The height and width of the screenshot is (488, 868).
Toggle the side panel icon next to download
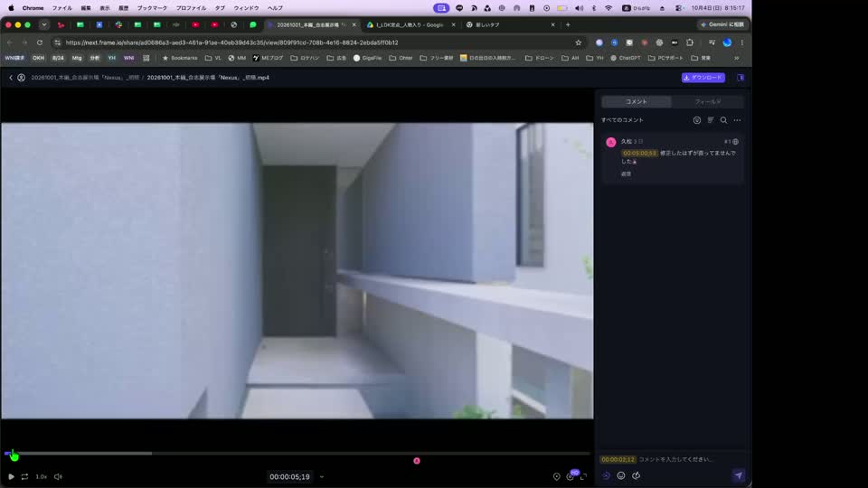[741, 78]
